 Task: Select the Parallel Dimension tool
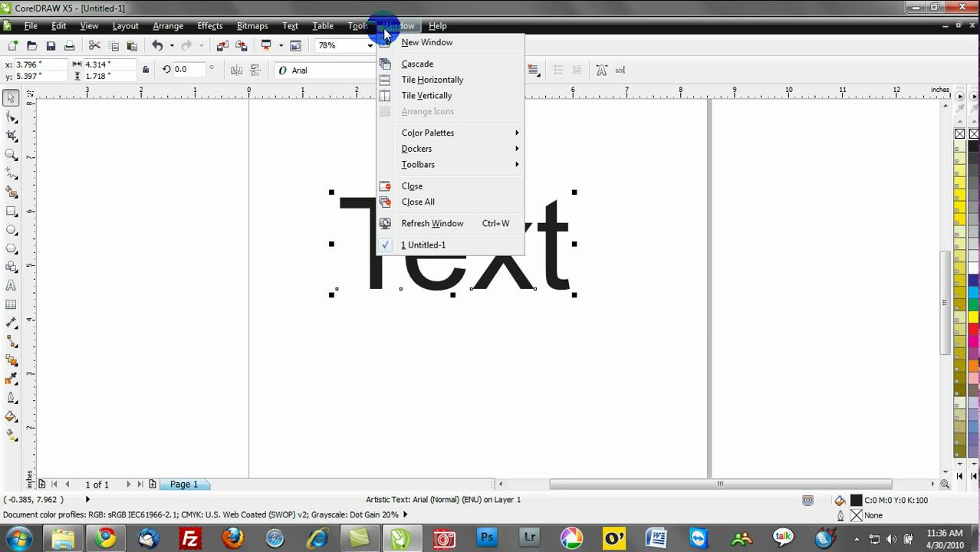coord(11,324)
